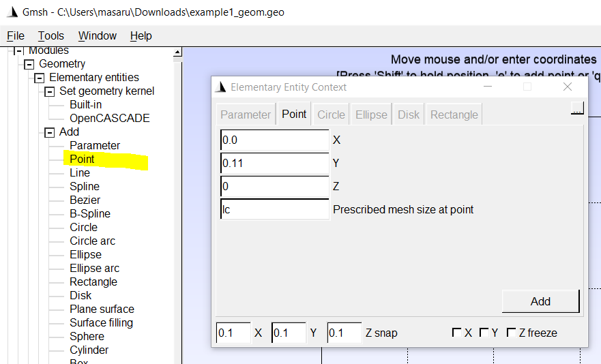Click the tab overflow button with dots
This screenshot has height=364, width=601.
pos(577,108)
